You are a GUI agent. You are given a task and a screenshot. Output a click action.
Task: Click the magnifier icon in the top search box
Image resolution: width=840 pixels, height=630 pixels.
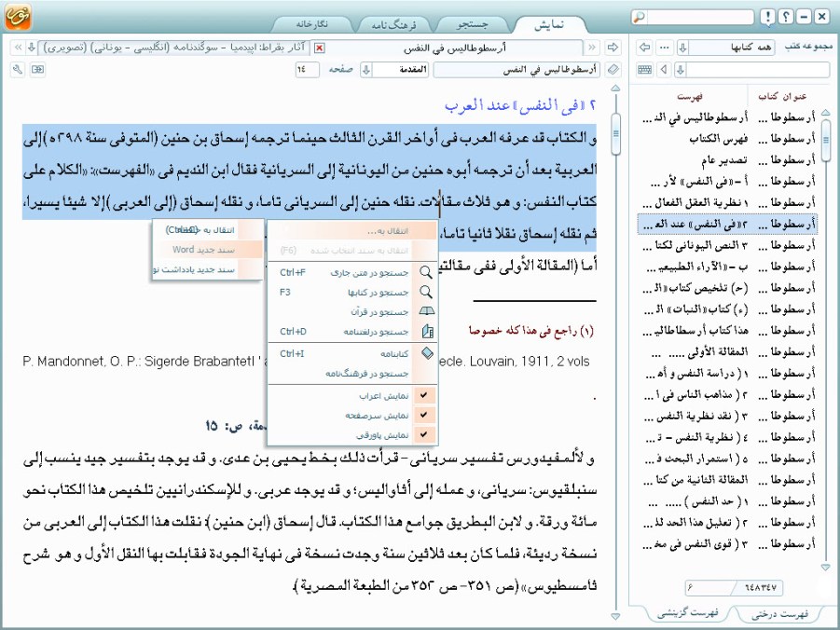click(x=640, y=17)
